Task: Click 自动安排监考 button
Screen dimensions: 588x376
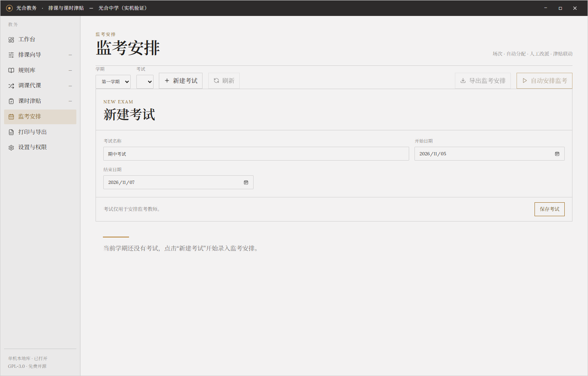Action: (544, 81)
